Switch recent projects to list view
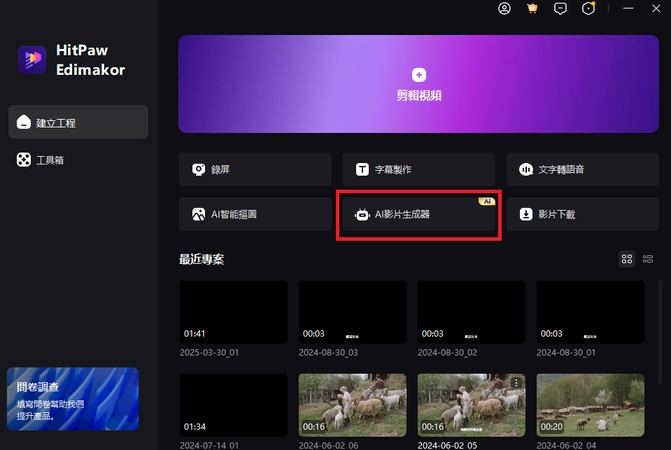 (648, 259)
